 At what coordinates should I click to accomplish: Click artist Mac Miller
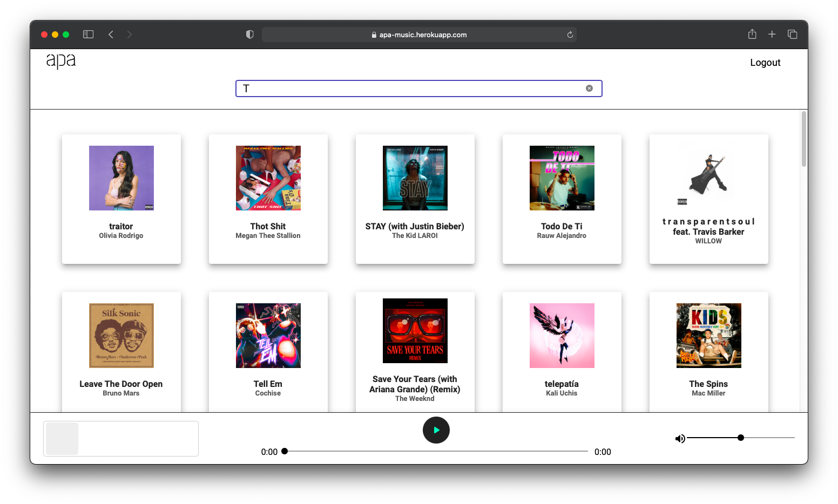pos(708,393)
